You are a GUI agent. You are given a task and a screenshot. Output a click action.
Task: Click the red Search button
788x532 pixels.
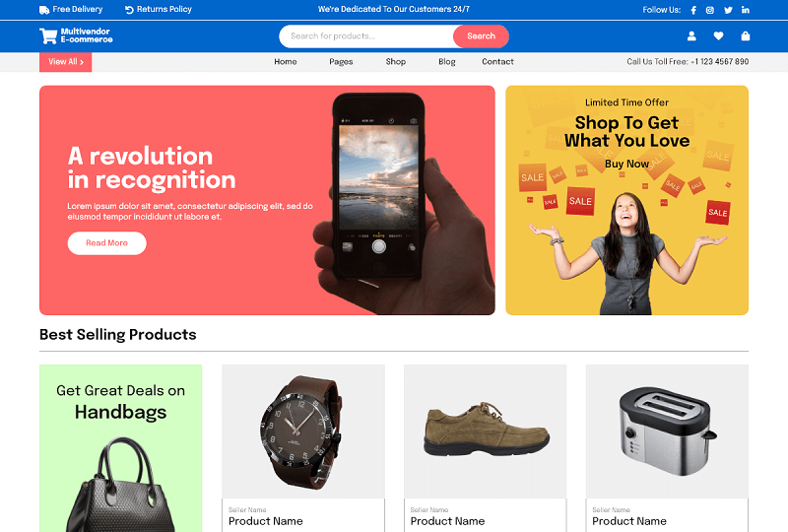[481, 36]
